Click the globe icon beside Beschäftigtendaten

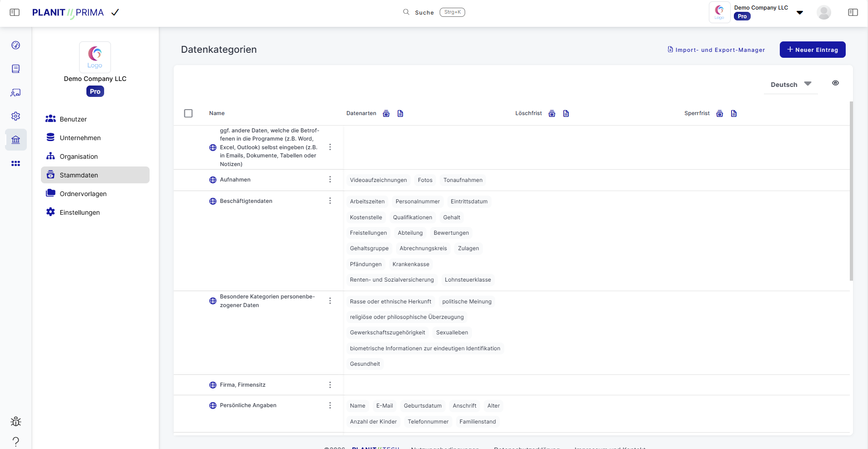(x=213, y=201)
